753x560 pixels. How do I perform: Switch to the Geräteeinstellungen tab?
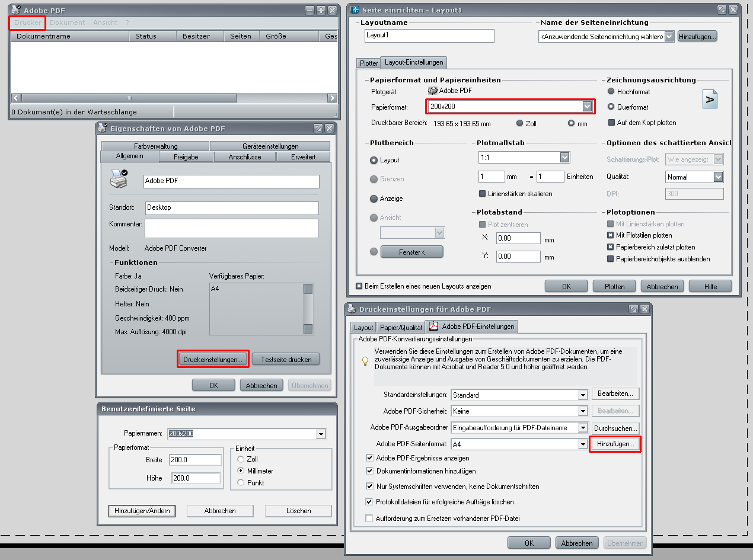point(270,146)
